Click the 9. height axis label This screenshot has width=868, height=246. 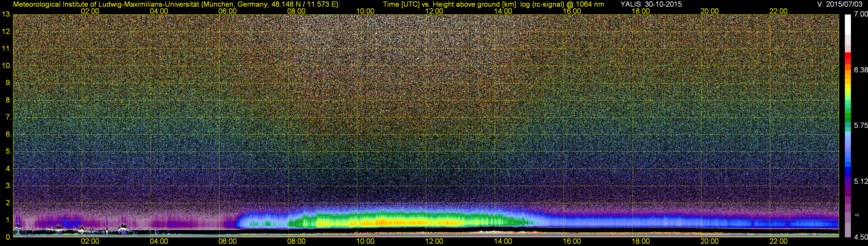pyautogui.click(x=8, y=83)
